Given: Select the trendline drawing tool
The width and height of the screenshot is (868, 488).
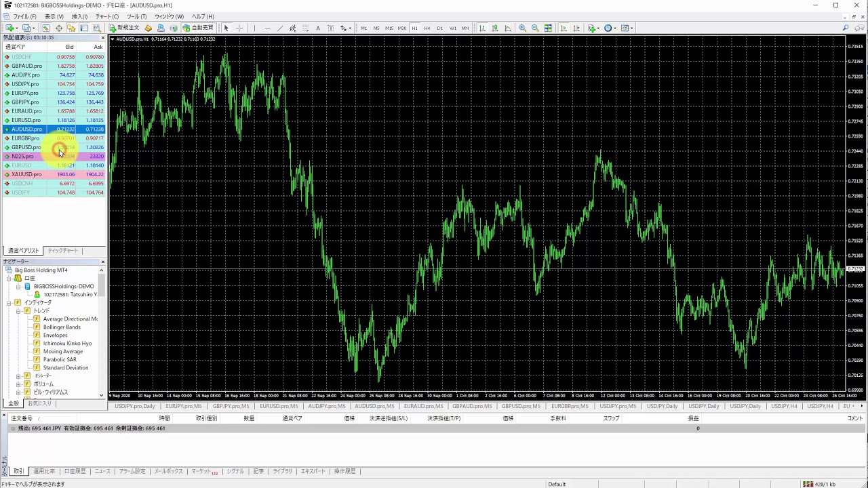Looking at the screenshot, I should (280, 28).
